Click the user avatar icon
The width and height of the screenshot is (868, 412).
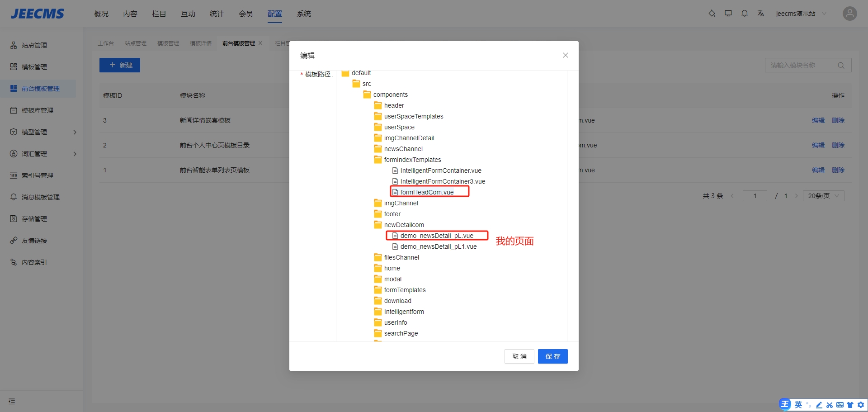click(x=849, y=14)
